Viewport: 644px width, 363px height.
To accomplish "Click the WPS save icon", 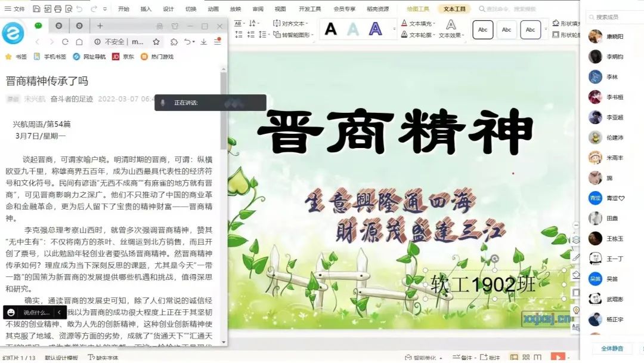I will (x=36, y=8).
